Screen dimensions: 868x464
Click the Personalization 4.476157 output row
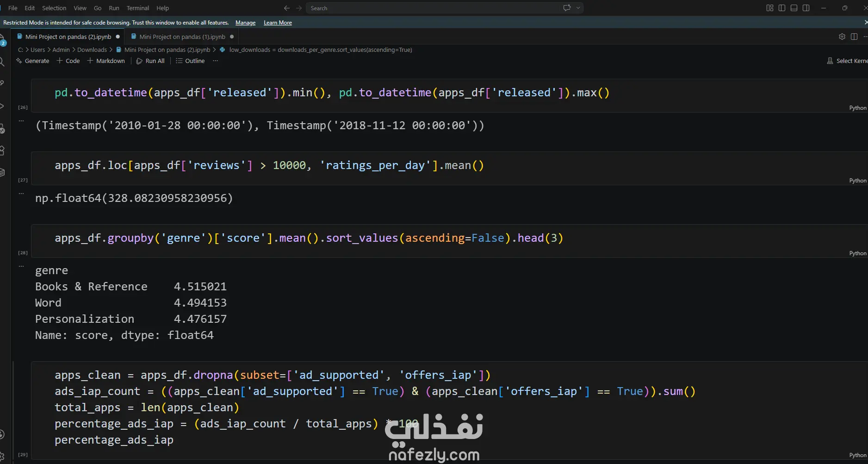coord(131,319)
